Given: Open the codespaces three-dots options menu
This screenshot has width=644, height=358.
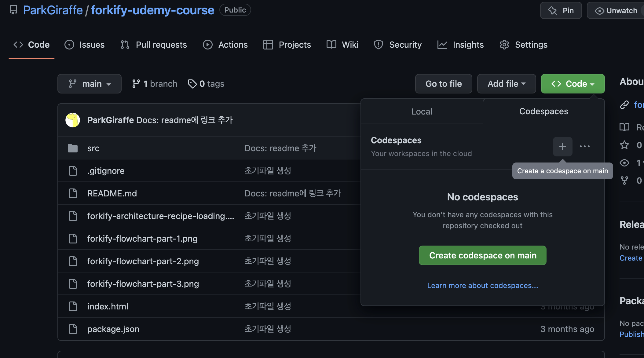Looking at the screenshot, I should (585, 147).
